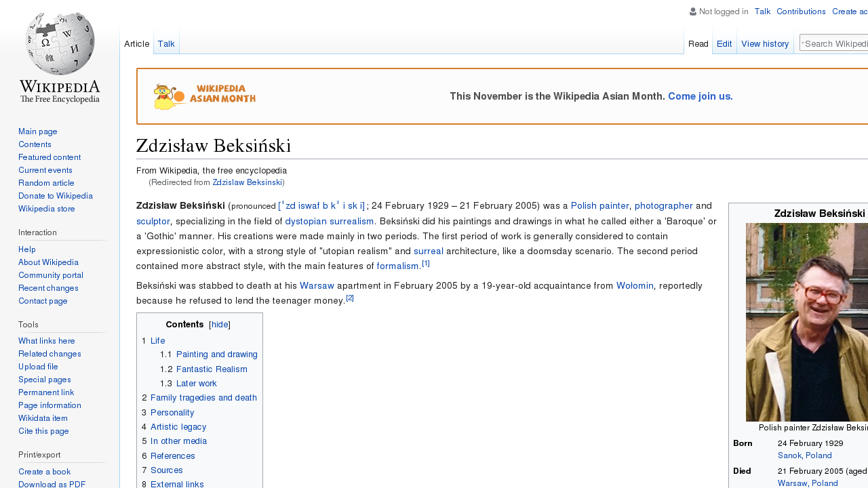Viewport: 868px width, 488px height.
Task: Follow the Come join us link
Action: [x=701, y=96]
